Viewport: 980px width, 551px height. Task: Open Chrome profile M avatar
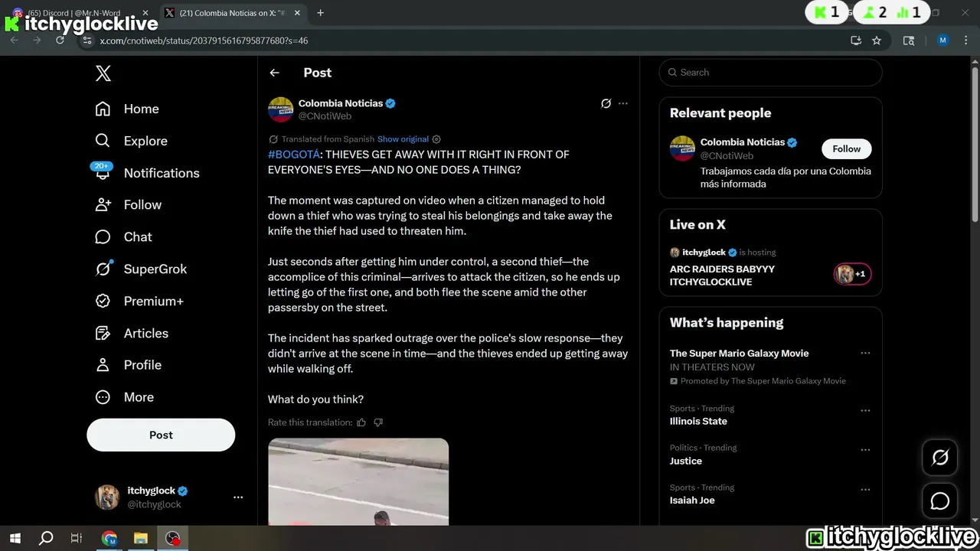[x=942, y=41]
